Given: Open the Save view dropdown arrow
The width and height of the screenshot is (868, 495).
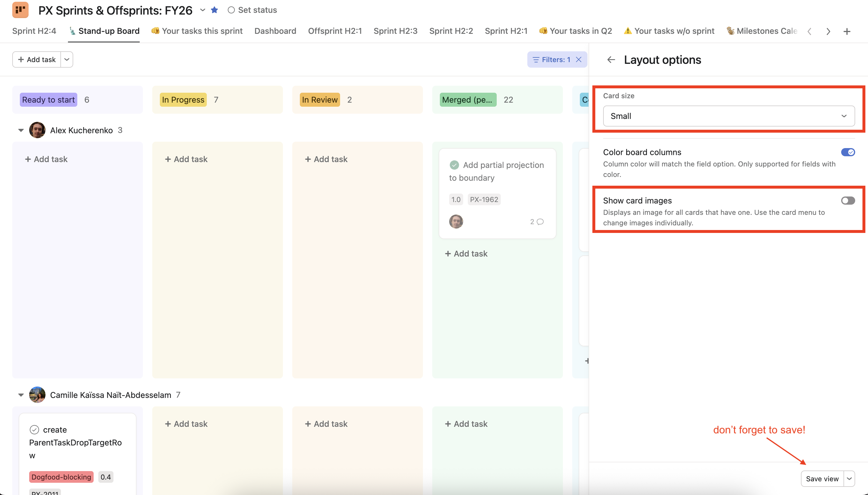Looking at the screenshot, I should (849, 479).
